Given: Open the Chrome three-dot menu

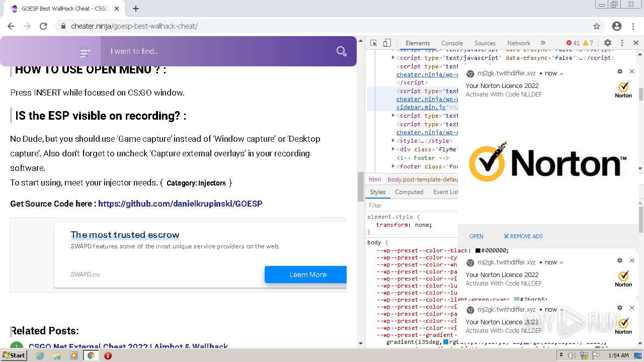Looking at the screenshot, I should pyautogui.click(x=633, y=26).
